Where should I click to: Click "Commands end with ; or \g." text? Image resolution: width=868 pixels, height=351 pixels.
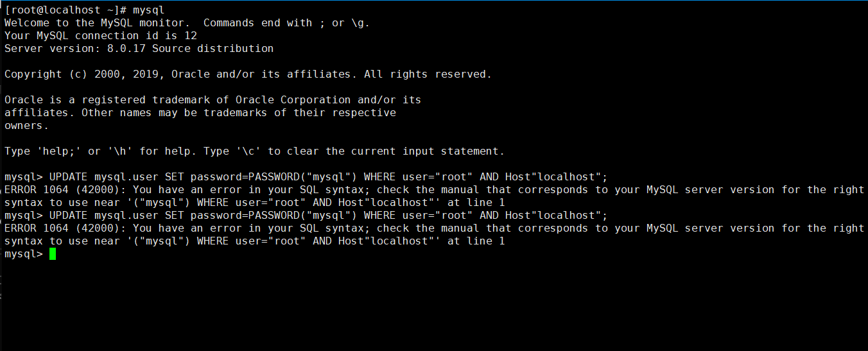point(286,23)
